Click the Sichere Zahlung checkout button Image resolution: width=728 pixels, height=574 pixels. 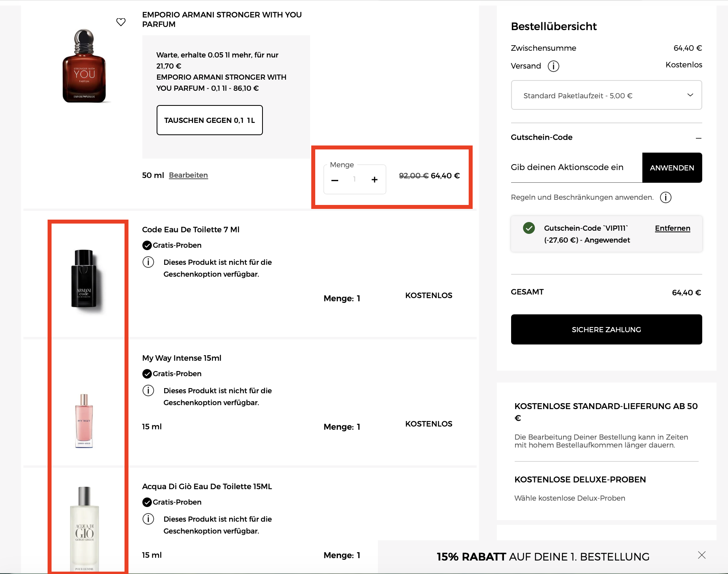click(606, 329)
